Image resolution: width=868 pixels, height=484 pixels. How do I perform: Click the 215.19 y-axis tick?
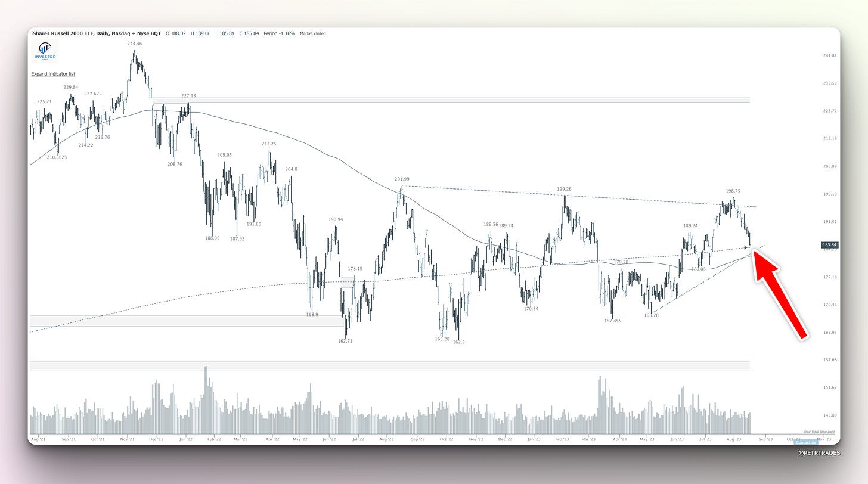830,138
